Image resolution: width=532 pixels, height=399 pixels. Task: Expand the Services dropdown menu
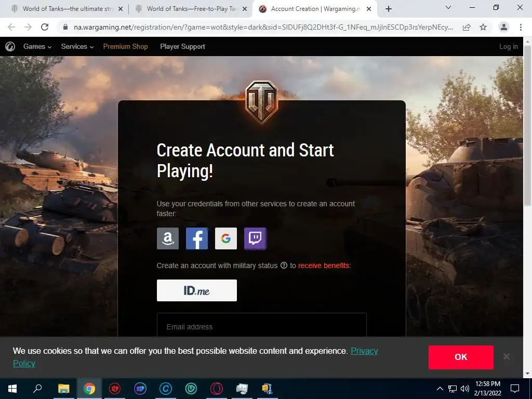coord(77,46)
